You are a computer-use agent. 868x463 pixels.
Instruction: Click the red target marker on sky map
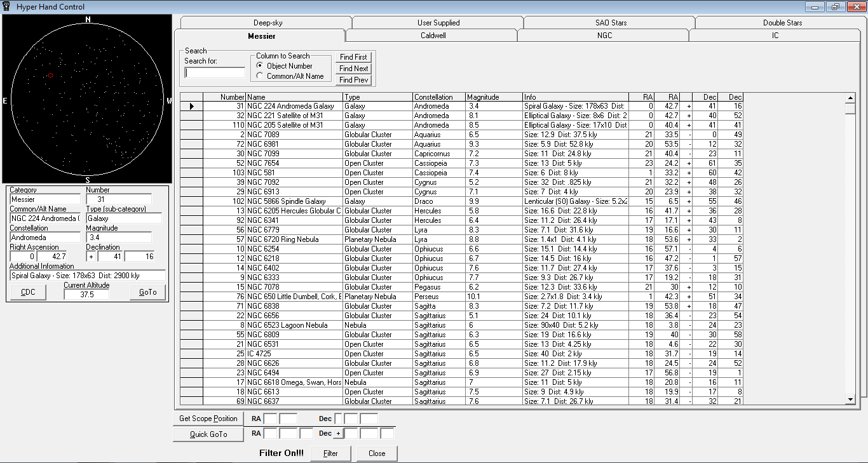(50, 76)
